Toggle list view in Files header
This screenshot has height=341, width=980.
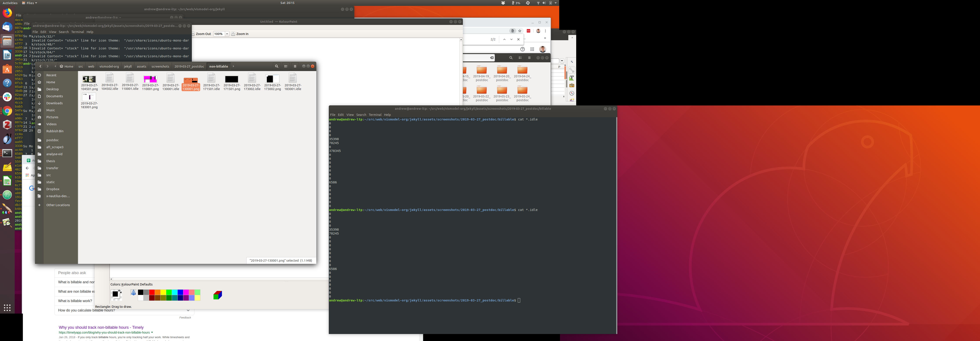286,66
